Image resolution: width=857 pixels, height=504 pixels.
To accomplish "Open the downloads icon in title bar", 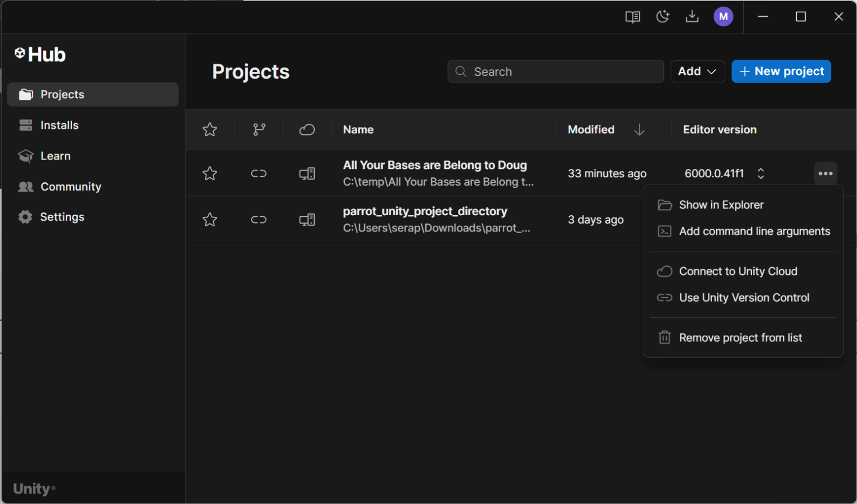I will coord(692,17).
